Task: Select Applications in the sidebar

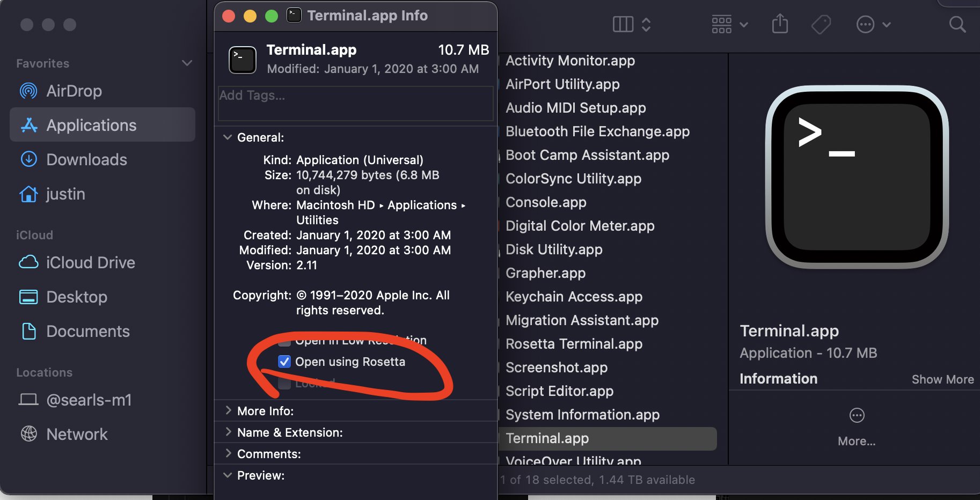Action: tap(102, 125)
